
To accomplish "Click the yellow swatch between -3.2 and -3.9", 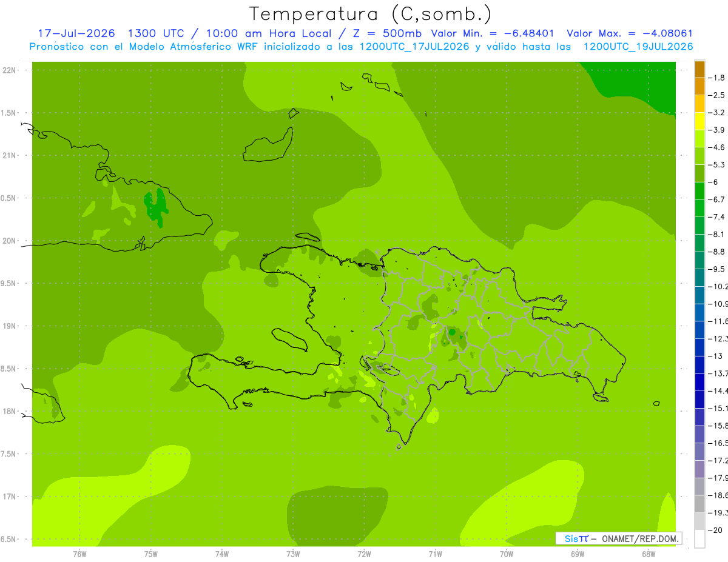I will coord(699,121).
